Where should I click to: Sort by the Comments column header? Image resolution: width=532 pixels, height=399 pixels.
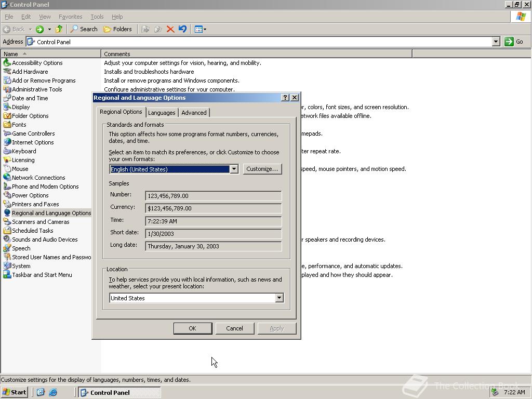click(x=257, y=54)
